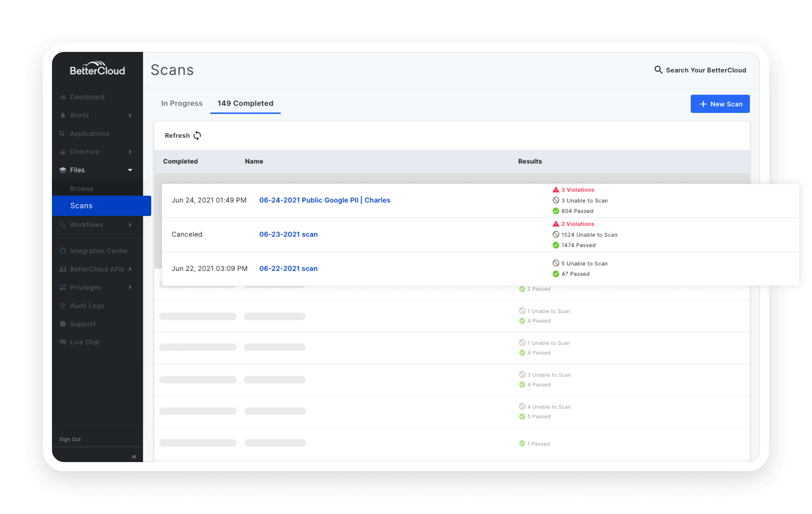Click the 3 Unable to Scan icon in Charles row
812x514 pixels.
point(556,200)
